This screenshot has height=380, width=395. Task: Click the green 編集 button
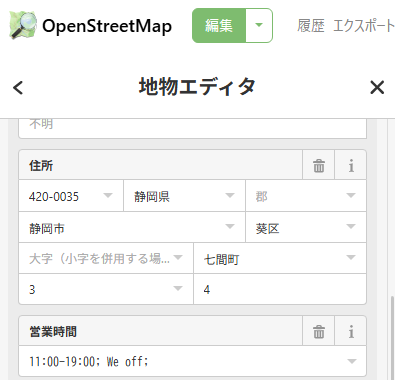click(219, 26)
